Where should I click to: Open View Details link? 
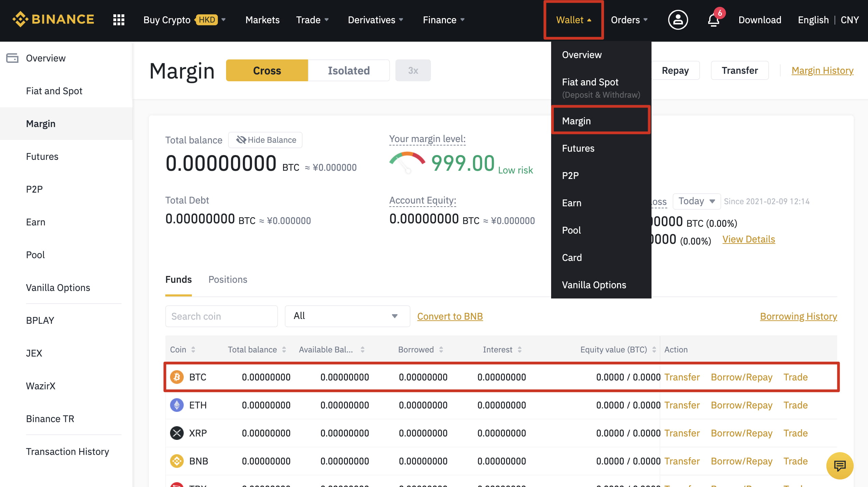[748, 239]
